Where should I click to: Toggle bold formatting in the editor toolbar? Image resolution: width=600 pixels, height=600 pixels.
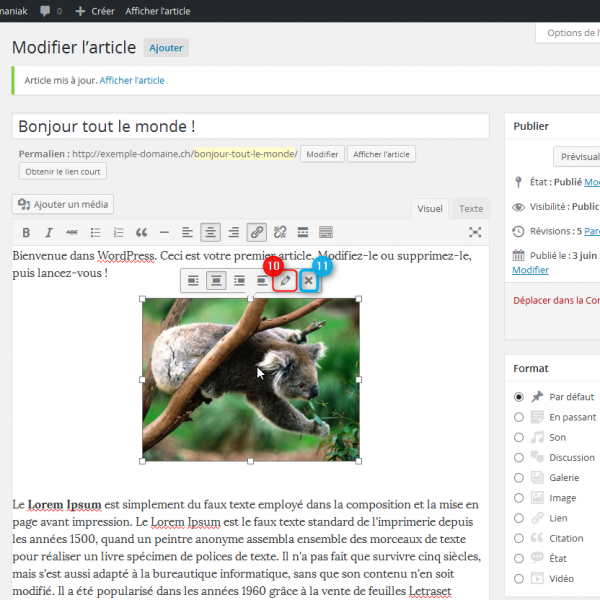[x=26, y=232]
